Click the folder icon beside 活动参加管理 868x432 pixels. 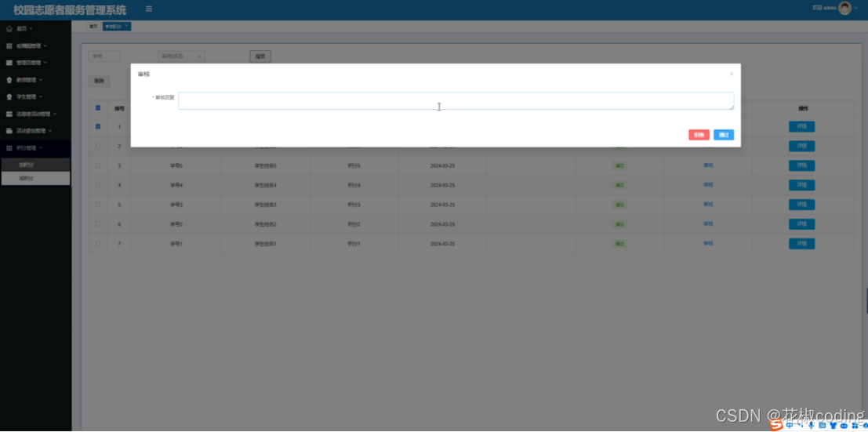[x=9, y=131]
